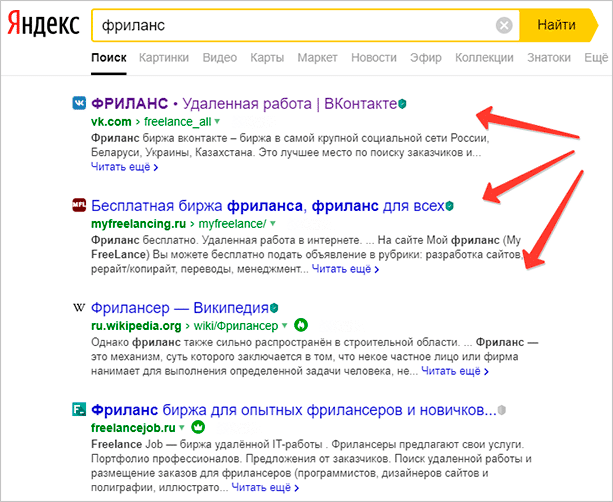
Task: Switch to the Новости tab
Action: 374,57
